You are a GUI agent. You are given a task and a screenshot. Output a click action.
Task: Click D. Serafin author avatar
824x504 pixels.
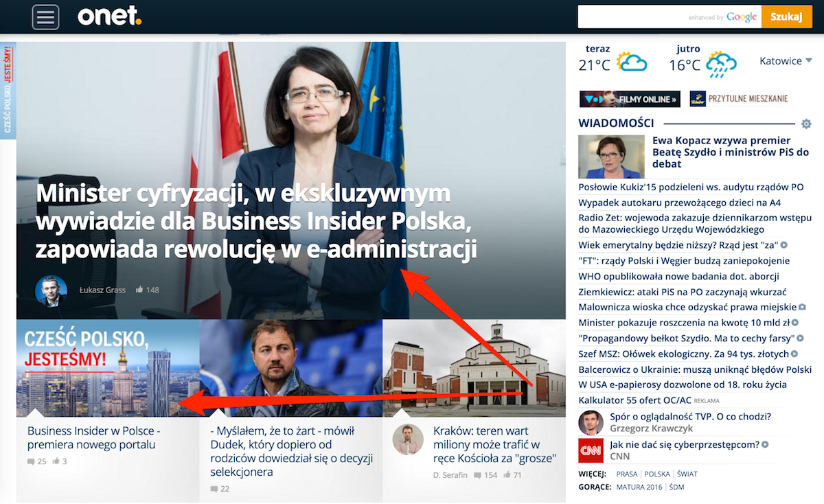tap(408, 439)
